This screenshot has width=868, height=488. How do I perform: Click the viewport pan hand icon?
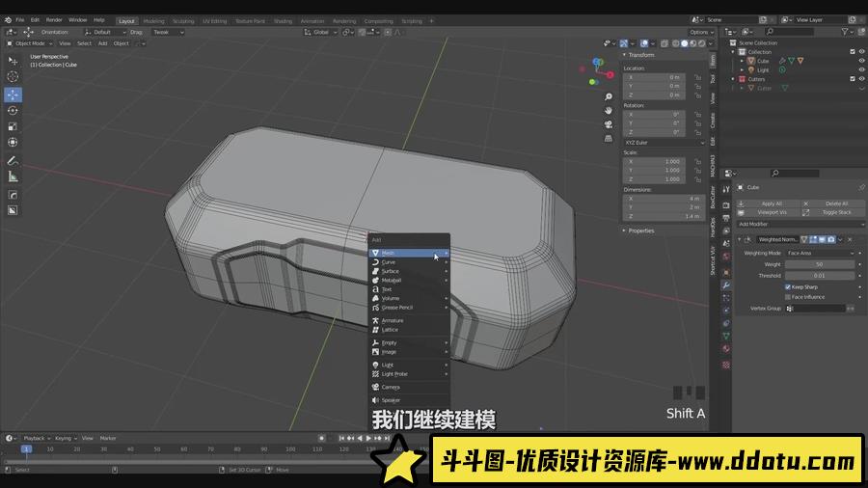609,111
